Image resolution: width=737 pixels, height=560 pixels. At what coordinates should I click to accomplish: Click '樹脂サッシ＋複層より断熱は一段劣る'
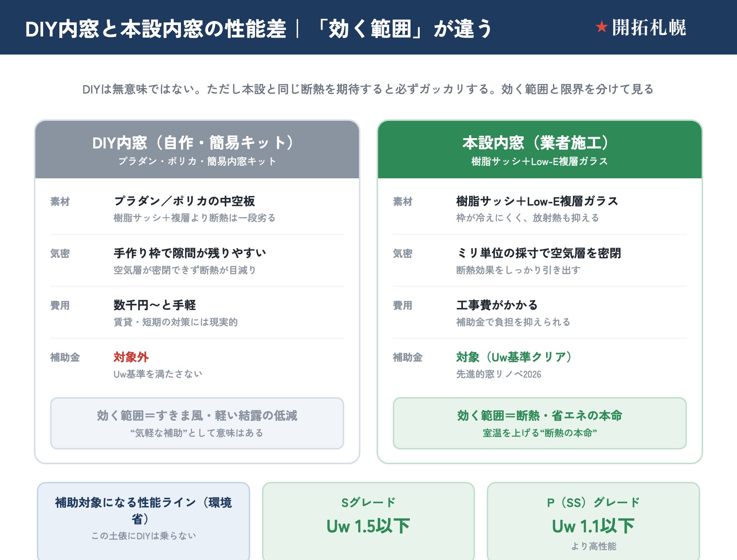tap(195, 218)
